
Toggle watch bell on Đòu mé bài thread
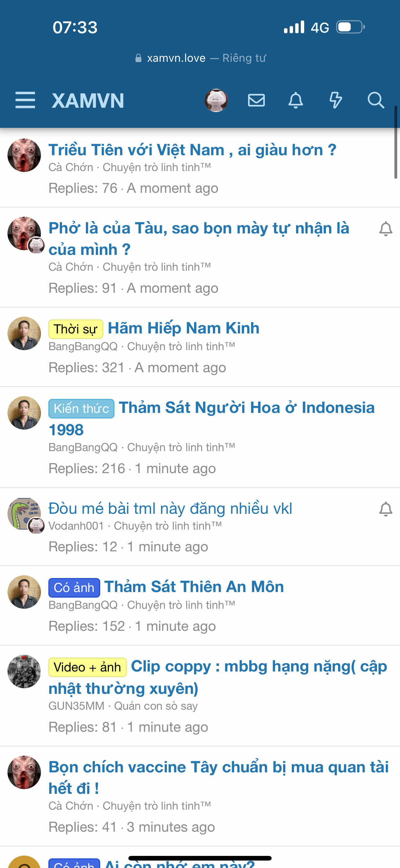pyautogui.click(x=385, y=509)
